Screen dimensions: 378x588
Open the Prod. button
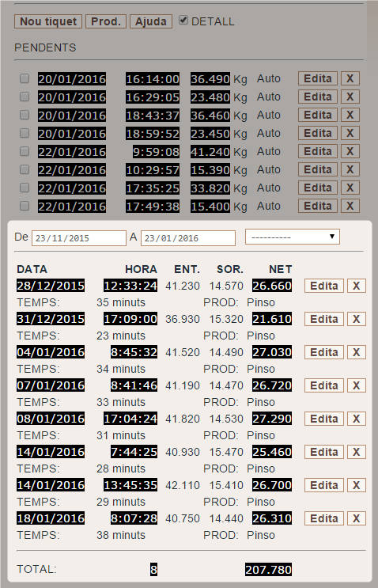106,21
